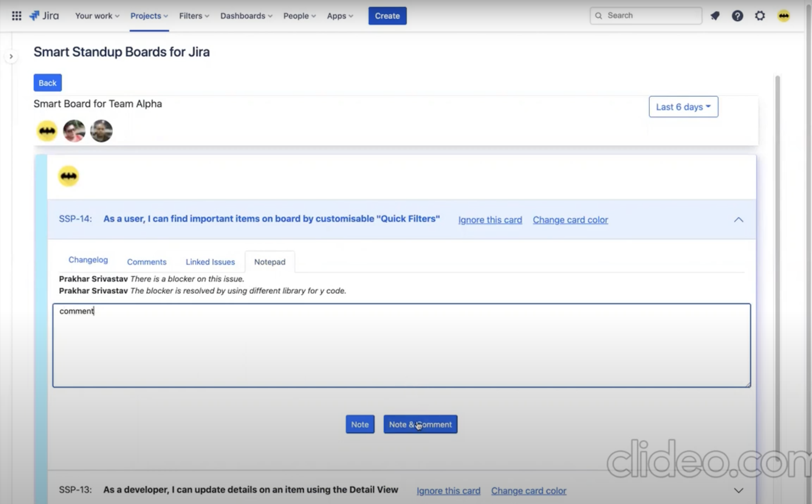Click in the notepad text area
The height and width of the screenshot is (504, 812).
pos(401,345)
